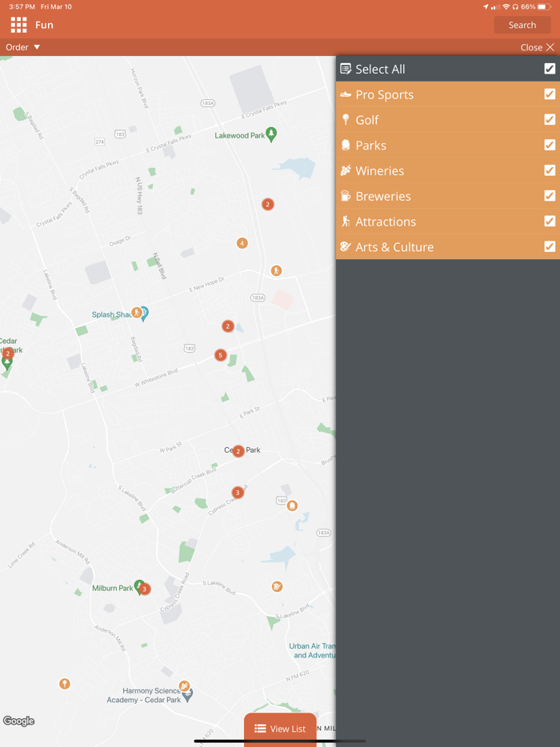Uncheck the Arts & Culture checkbox
This screenshot has height=747, width=560.
point(550,246)
